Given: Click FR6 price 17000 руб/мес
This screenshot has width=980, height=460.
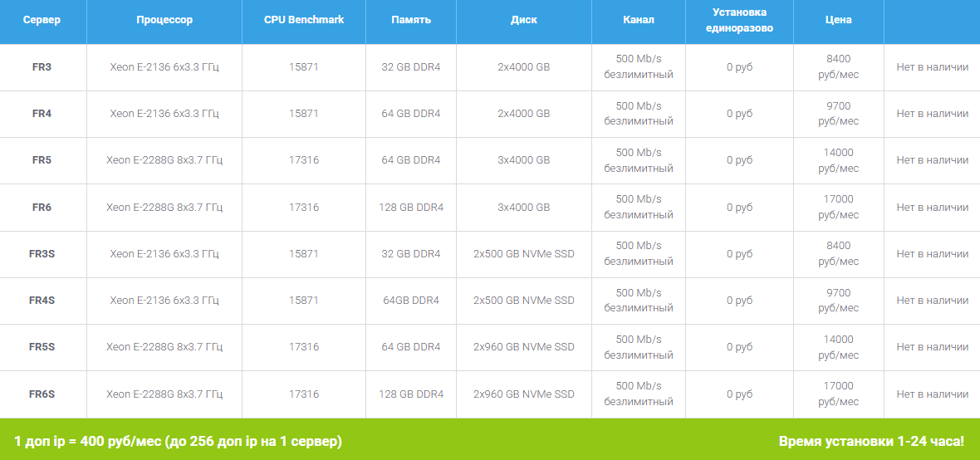Looking at the screenshot, I should point(838,207).
